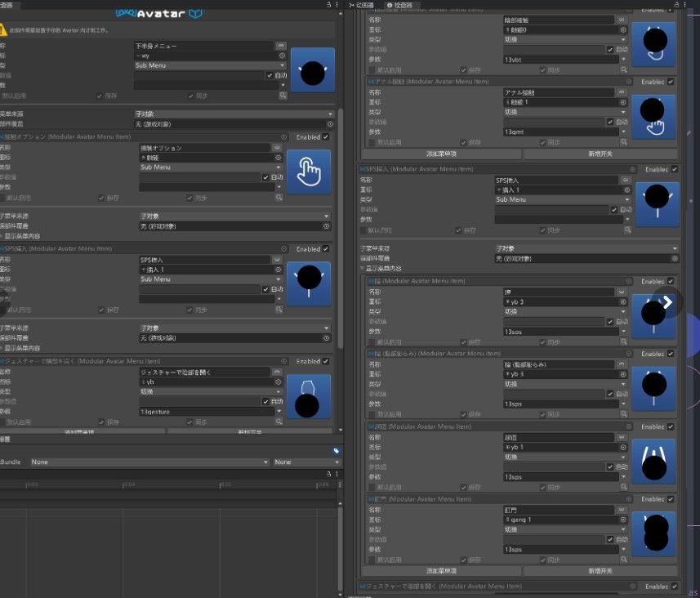Click the 下半身メニュー name input field
This screenshot has height=598, width=700.
[203, 46]
